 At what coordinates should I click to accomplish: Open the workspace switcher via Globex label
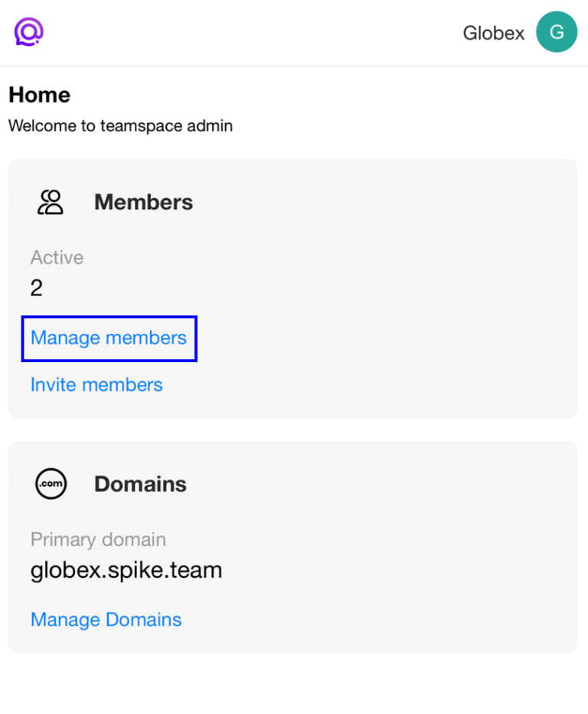pos(492,33)
